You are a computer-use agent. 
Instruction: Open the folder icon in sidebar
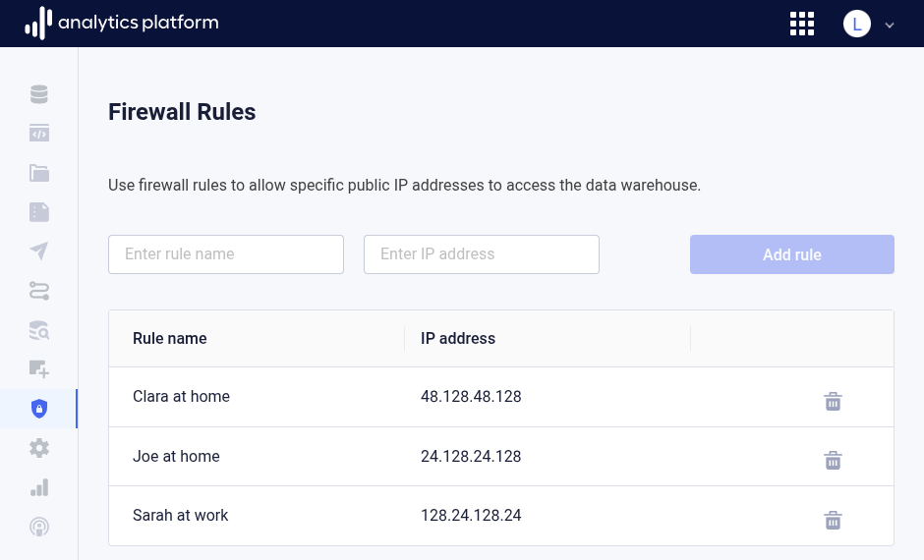point(39,173)
